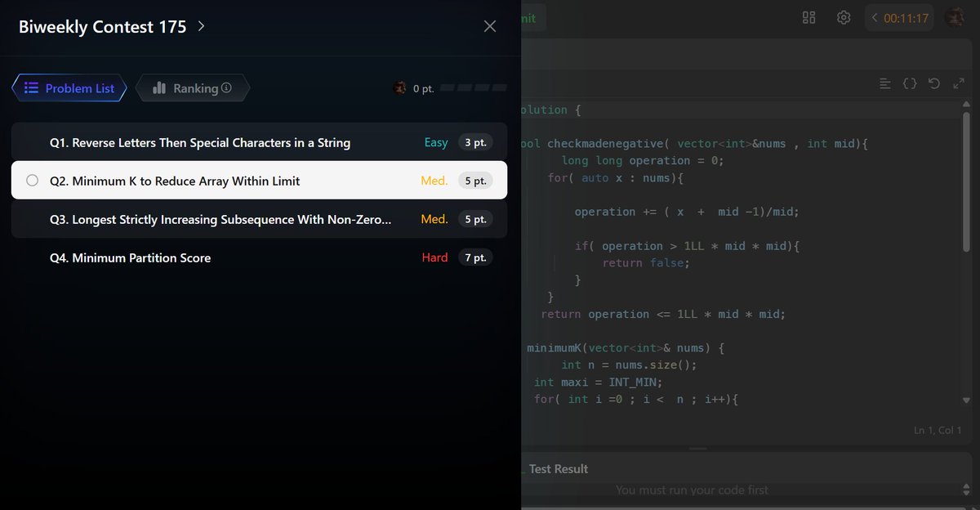Click the 'You must run your code first' message

click(x=692, y=490)
